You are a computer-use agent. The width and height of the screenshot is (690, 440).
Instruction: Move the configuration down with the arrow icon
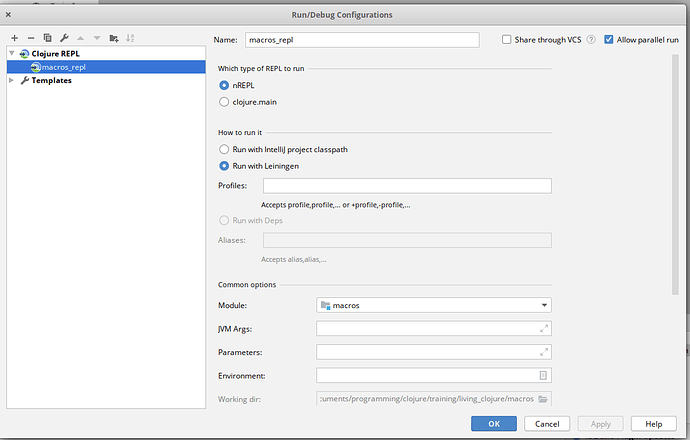pyautogui.click(x=97, y=38)
